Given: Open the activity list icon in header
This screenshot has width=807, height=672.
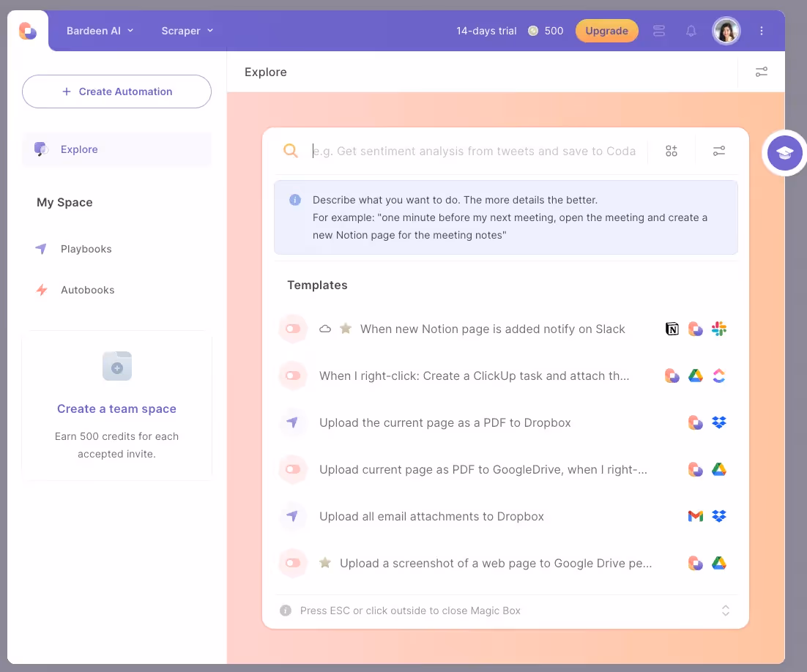Looking at the screenshot, I should tap(659, 31).
